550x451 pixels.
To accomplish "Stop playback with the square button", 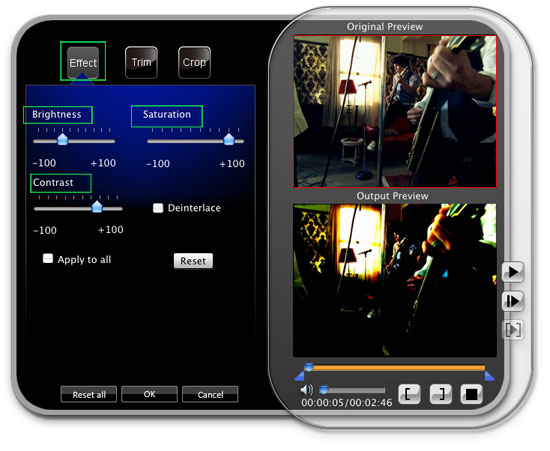I will pyautogui.click(x=471, y=394).
